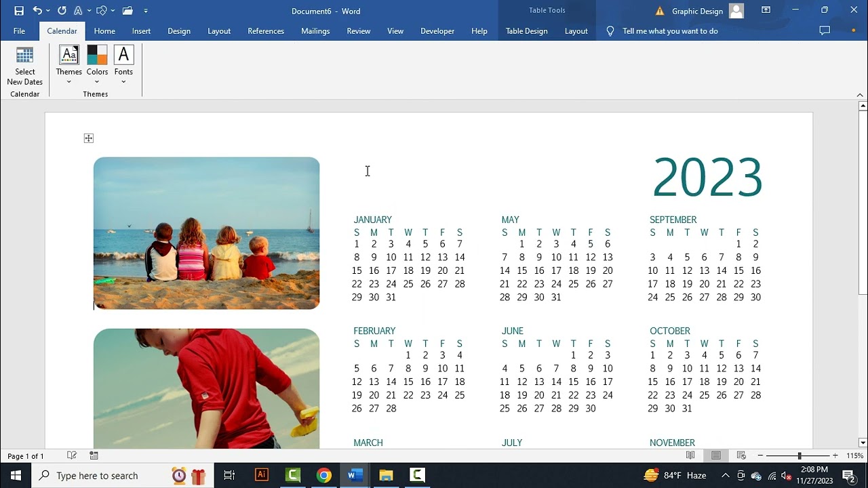Switch to the Design tab
Viewport: 868px width, 488px height.
pos(179,31)
